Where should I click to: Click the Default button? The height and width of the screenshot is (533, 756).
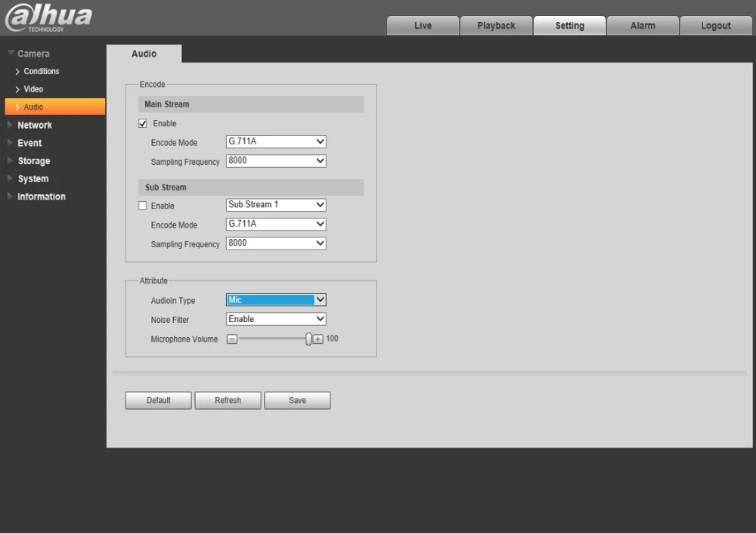click(x=158, y=401)
